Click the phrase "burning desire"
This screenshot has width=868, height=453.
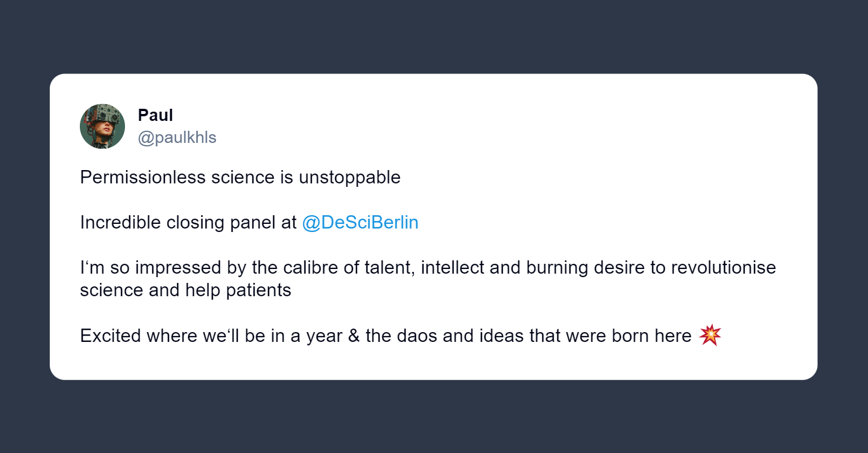tap(582, 268)
